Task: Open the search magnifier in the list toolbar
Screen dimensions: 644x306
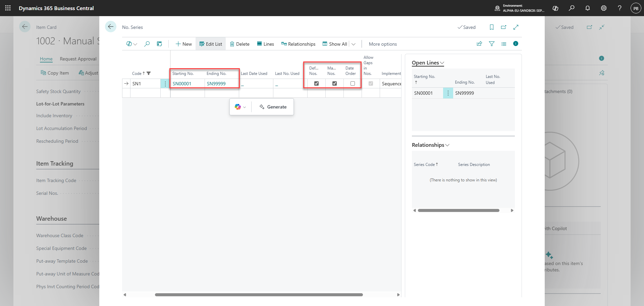Action: pyautogui.click(x=147, y=44)
